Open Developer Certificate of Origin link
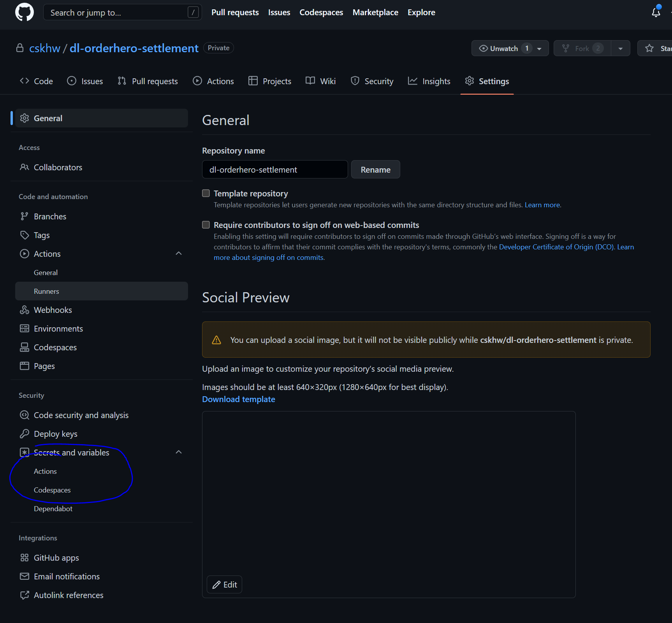Viewport: 672px width, 623px height. coord(556,247)
